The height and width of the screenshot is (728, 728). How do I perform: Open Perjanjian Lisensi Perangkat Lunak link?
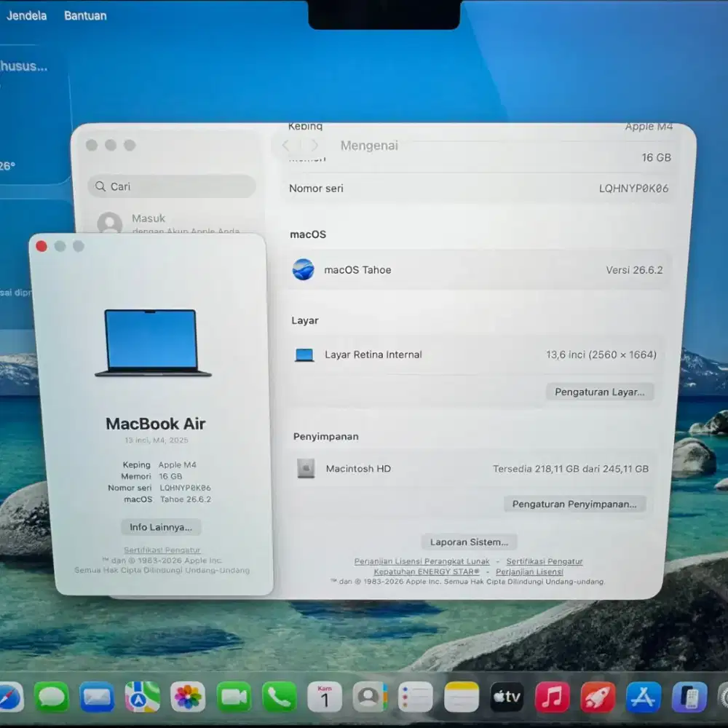coord(422,561)
